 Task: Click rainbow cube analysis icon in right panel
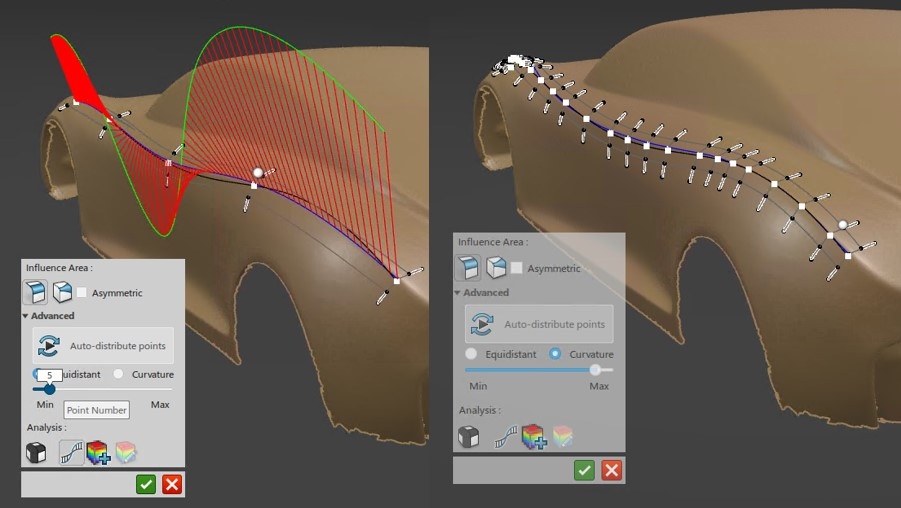tap(533, 436)
